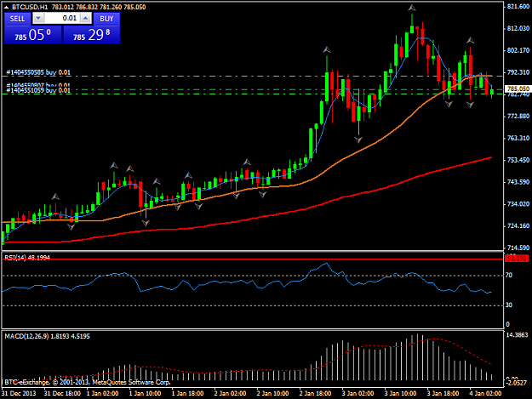Click the RSI 70 level label
This screenshot has width=532, height=399.
[508, 276]
